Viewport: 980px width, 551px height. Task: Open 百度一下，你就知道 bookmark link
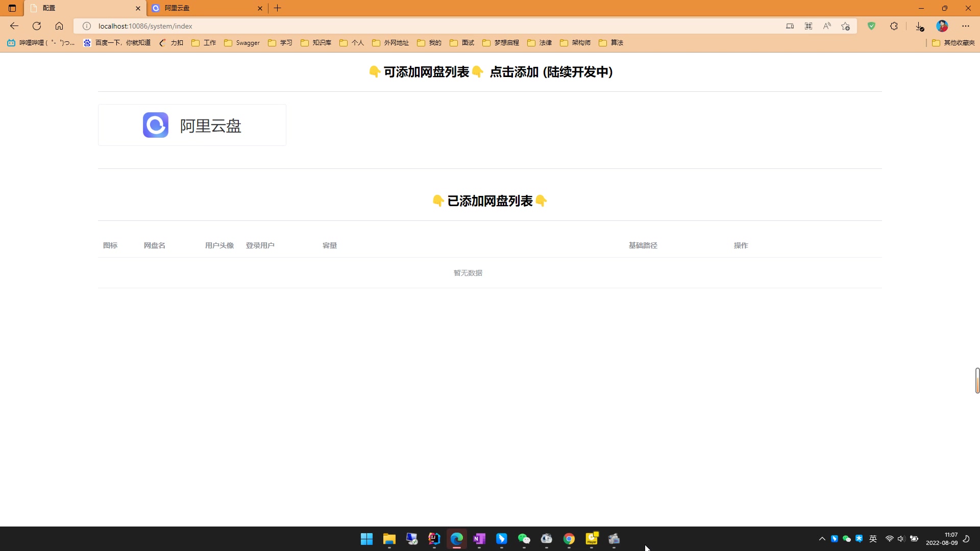point(117,43)
